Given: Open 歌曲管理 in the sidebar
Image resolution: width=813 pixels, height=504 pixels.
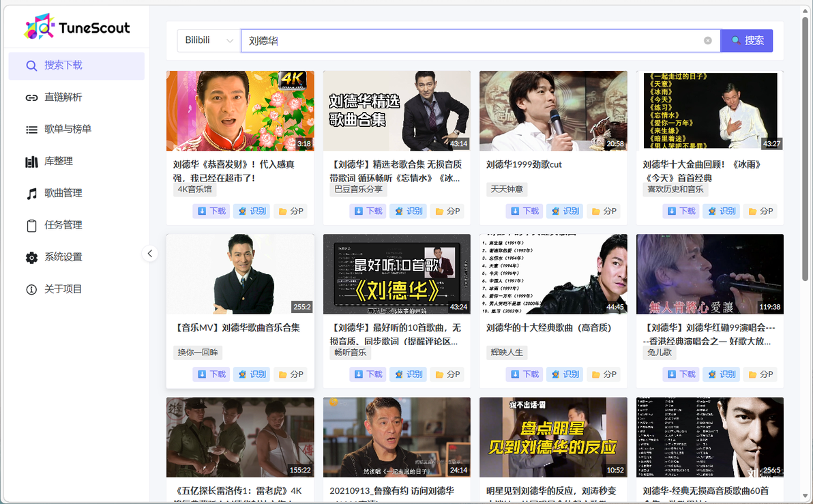Looking at the screenshot, I should (x=76, y=194).
